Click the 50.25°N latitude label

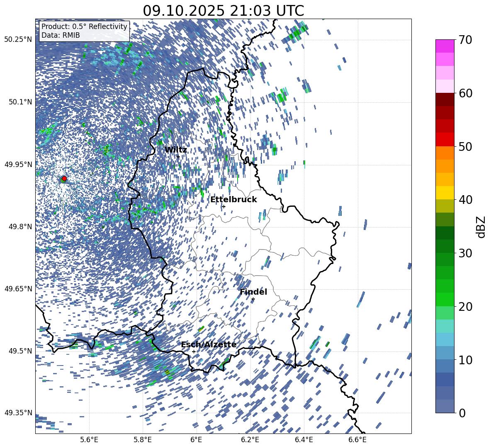[x=18, y=40]
